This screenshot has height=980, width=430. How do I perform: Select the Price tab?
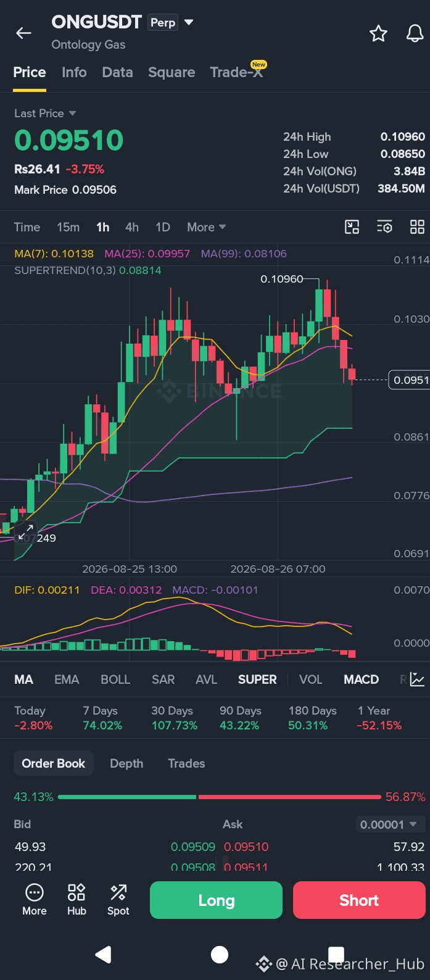30,72
